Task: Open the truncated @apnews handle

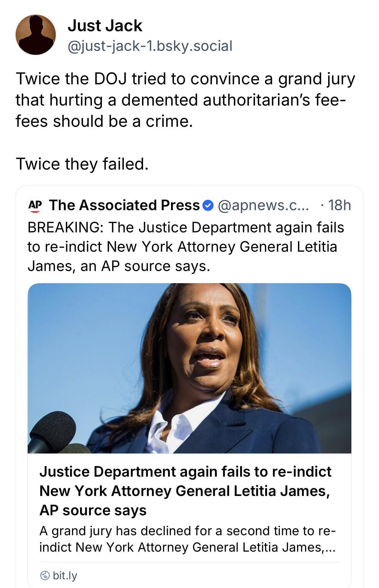Action: [263, 205]
